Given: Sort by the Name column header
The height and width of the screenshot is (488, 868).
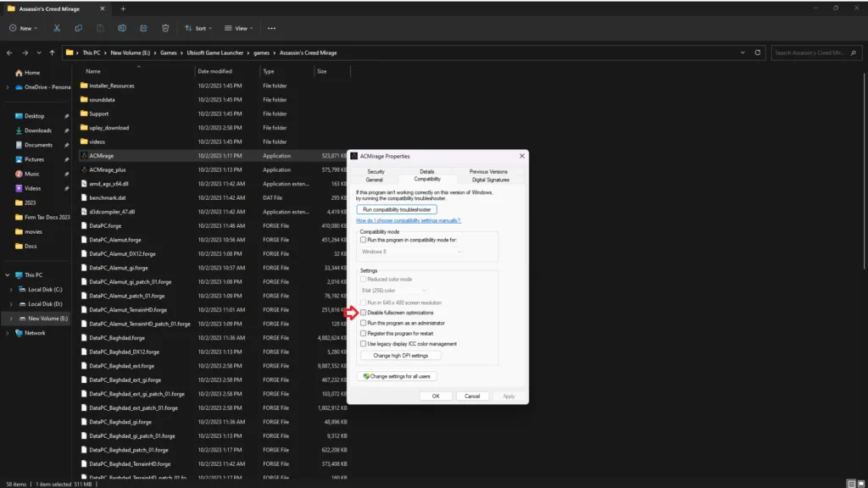Looking at the screenshot, I should coord(93,71).
